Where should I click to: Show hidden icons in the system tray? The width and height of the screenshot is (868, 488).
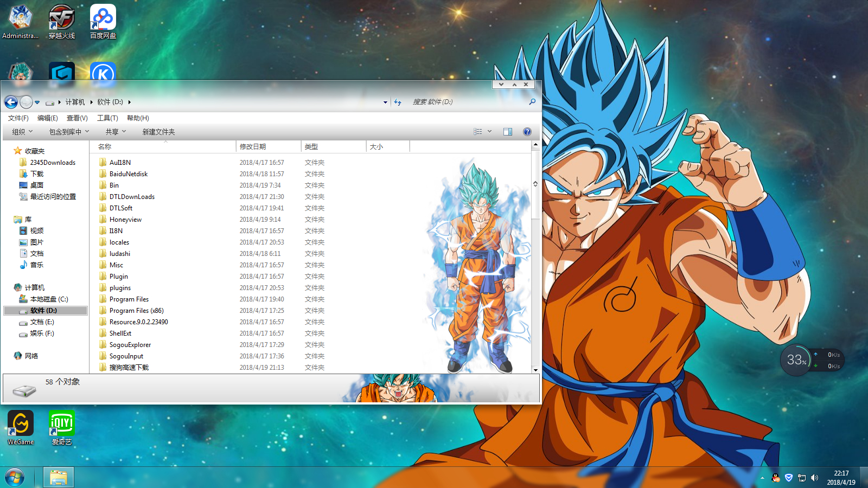pyautogui.click(x=762, y=478)
